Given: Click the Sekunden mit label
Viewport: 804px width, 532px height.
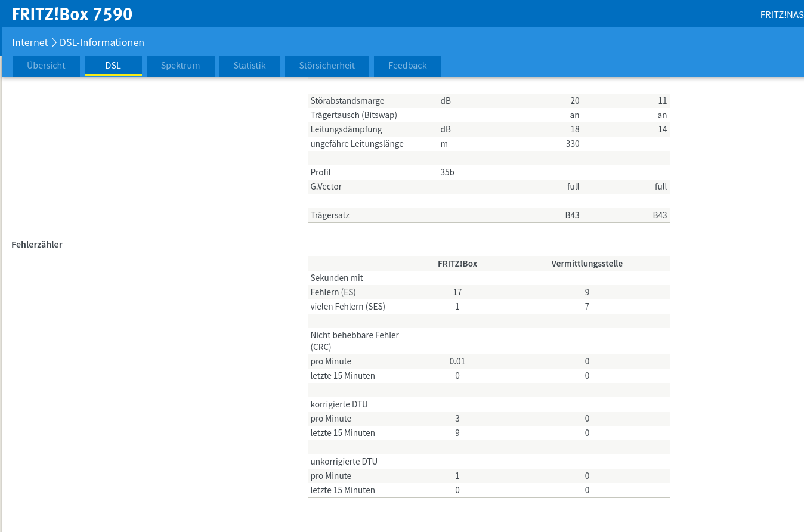Looking at the screenshot, I should click(x=337, y=278).
